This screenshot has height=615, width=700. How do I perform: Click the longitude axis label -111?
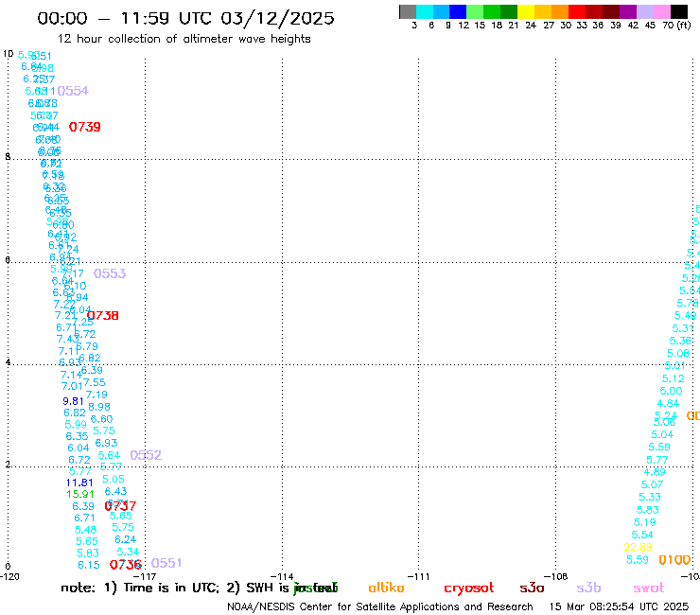pos(418,576)
